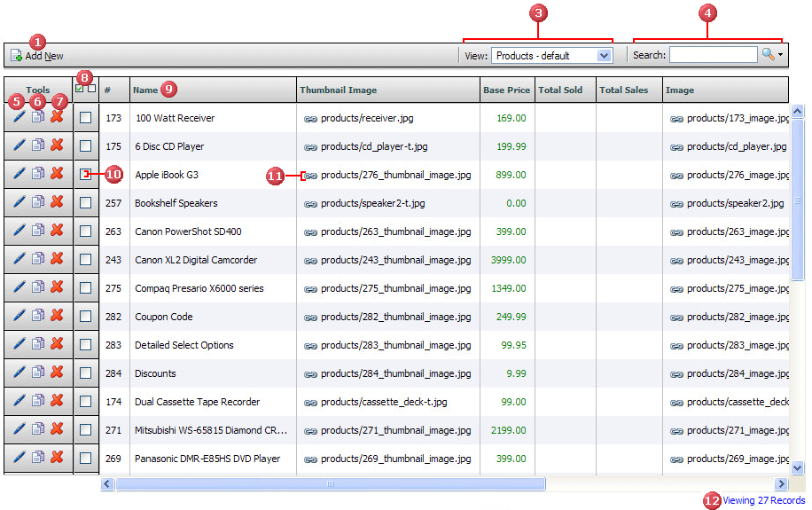Click into the Search text field
Image resolution: width=812 pixels, height=510 pixels.
point(713,55)
